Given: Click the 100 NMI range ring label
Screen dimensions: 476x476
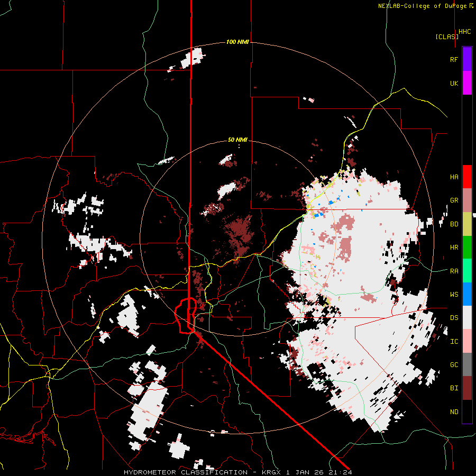Looking at the screenshot, I should [237, 42].
